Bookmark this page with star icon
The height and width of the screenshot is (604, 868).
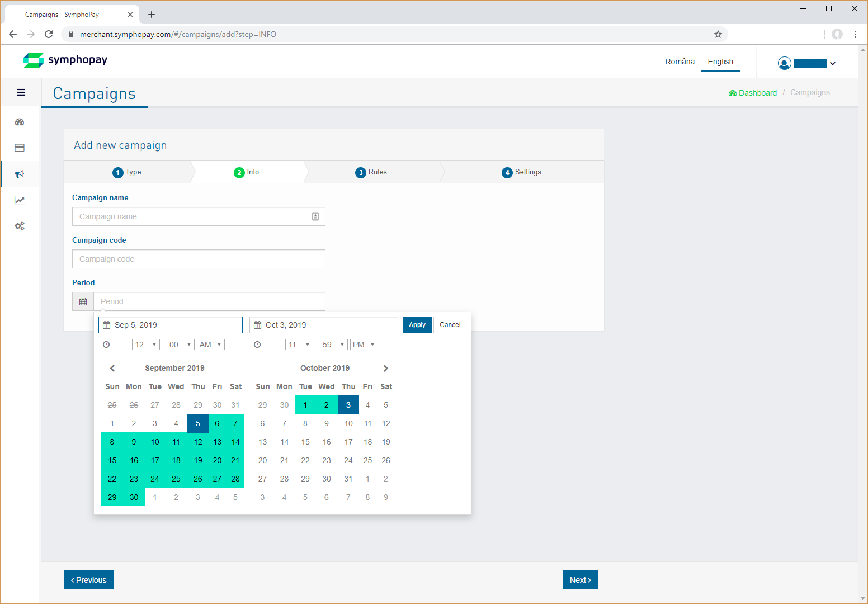click(x=718, y=34)
